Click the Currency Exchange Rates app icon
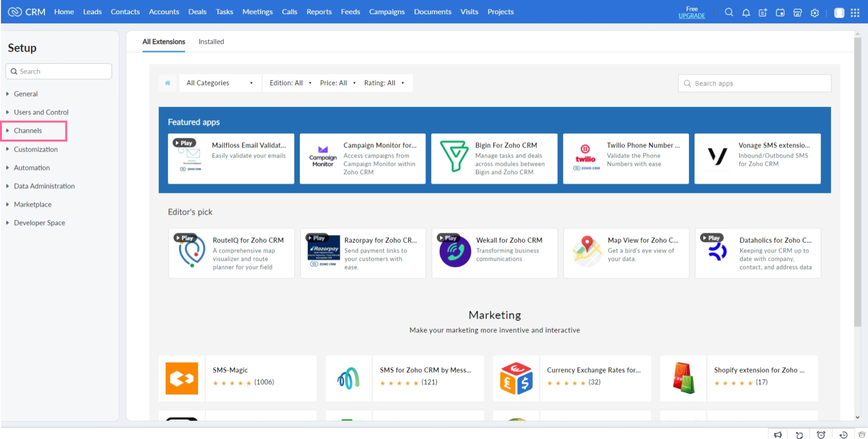868x439 pixels. point(516,378)
